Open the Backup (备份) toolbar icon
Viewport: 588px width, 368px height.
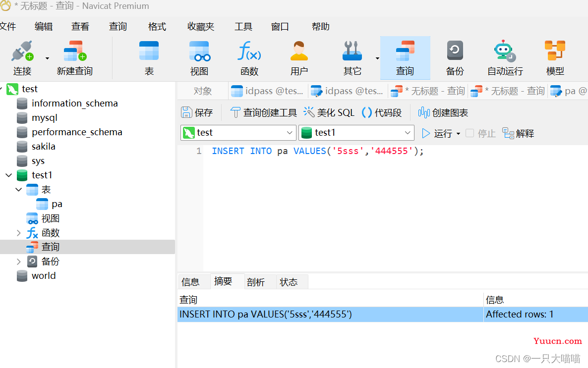click(455, 51)
